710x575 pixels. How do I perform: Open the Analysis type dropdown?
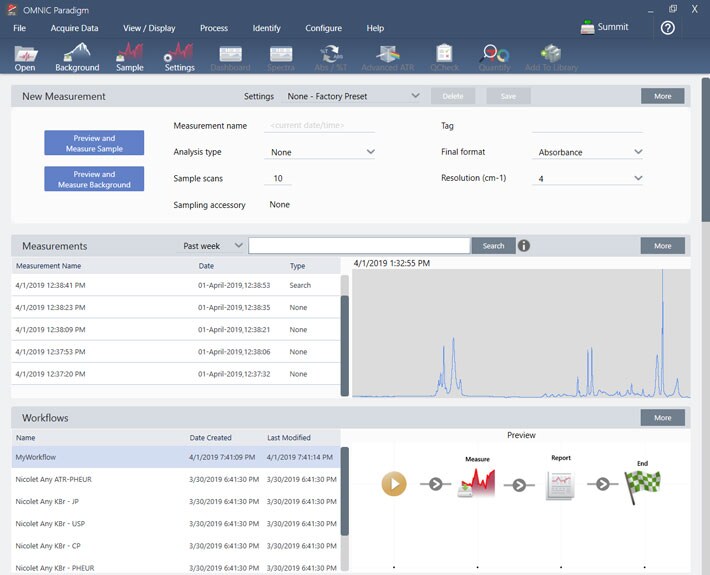320,152
